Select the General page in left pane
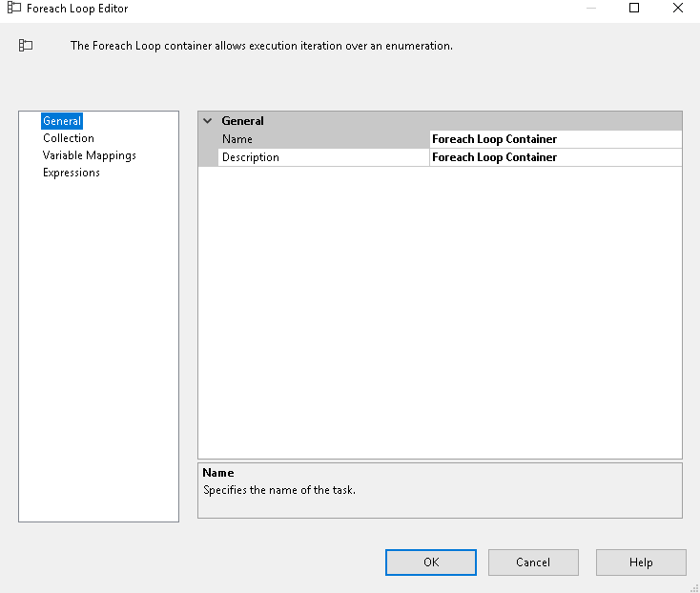The height and width of the screenshot is (593, 700). (62, 121)
